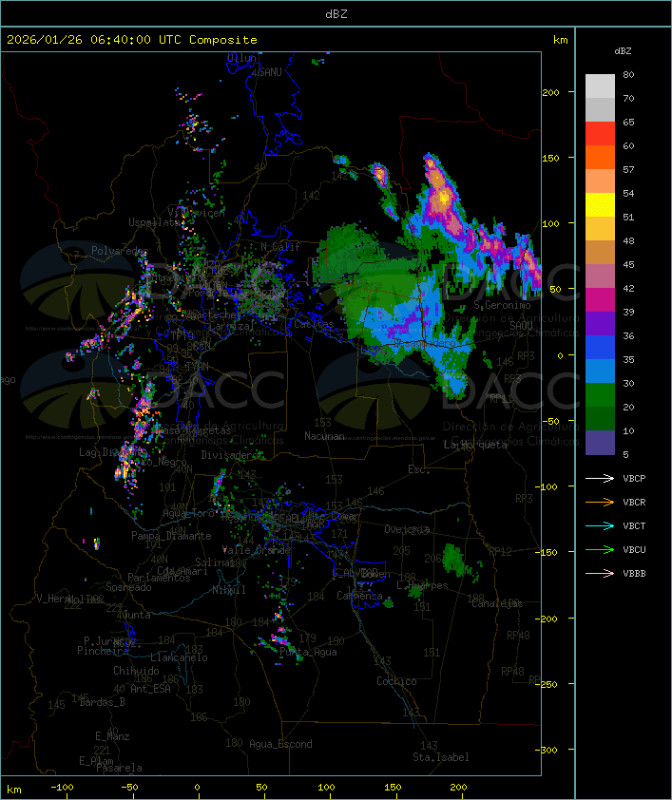Click the UTC Composite timestamp text
Image resolution: width=672 pixels, height=800 pixels.
(x=131, y=40)
